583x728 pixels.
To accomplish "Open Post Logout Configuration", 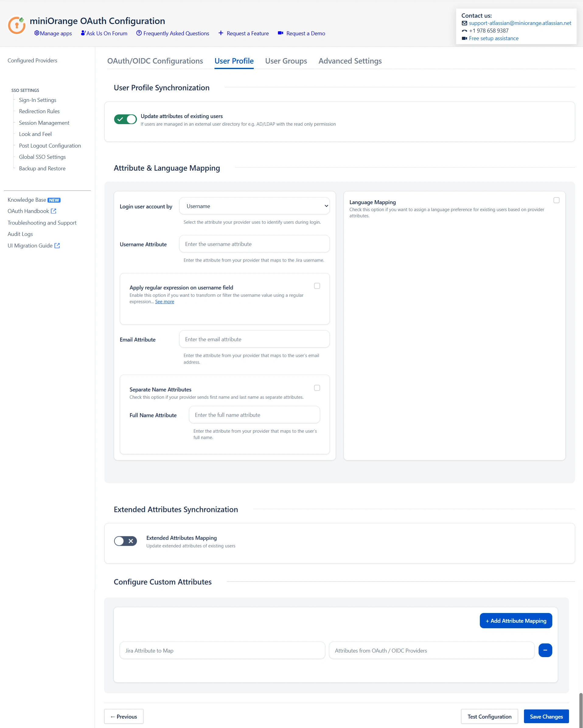I will pyautogui.click(x=50, y=145).
